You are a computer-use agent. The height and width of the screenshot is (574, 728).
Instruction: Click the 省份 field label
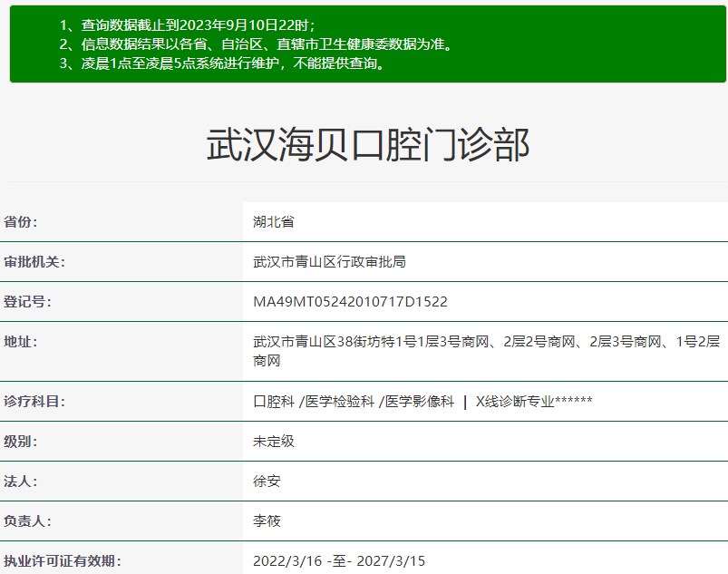coord(21,222)
